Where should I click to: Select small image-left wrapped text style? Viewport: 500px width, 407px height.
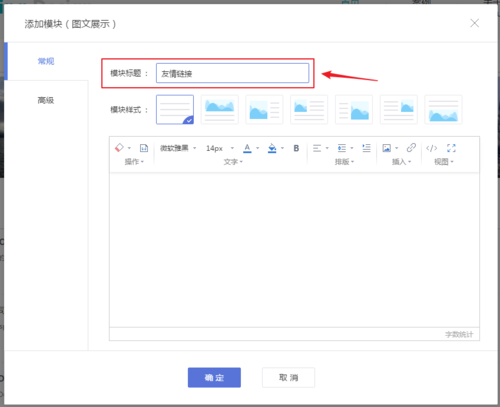(309, 109)
